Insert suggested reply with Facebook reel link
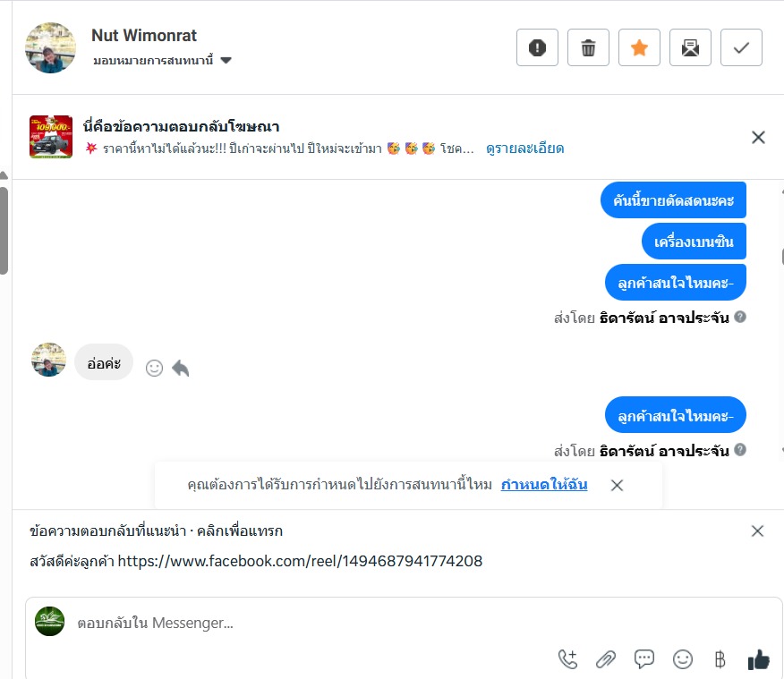This screenshot has height=679, width=784. pos(256,561)
